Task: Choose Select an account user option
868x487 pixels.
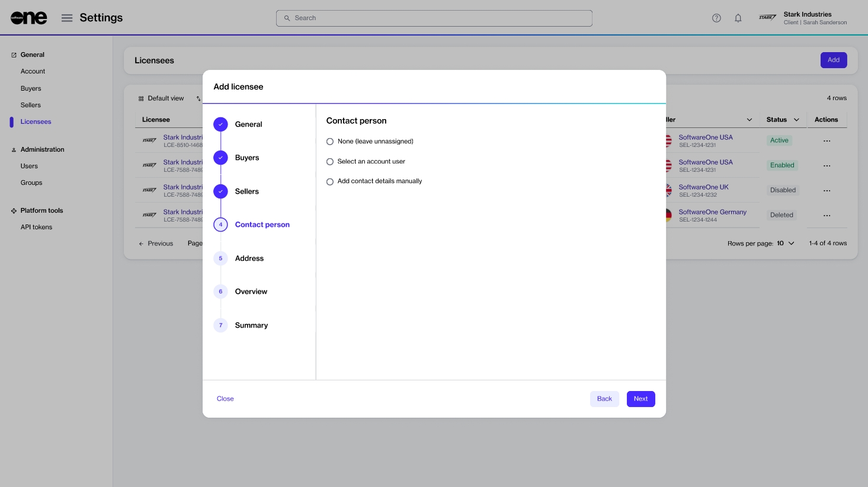Action: (x=330, y=162)
